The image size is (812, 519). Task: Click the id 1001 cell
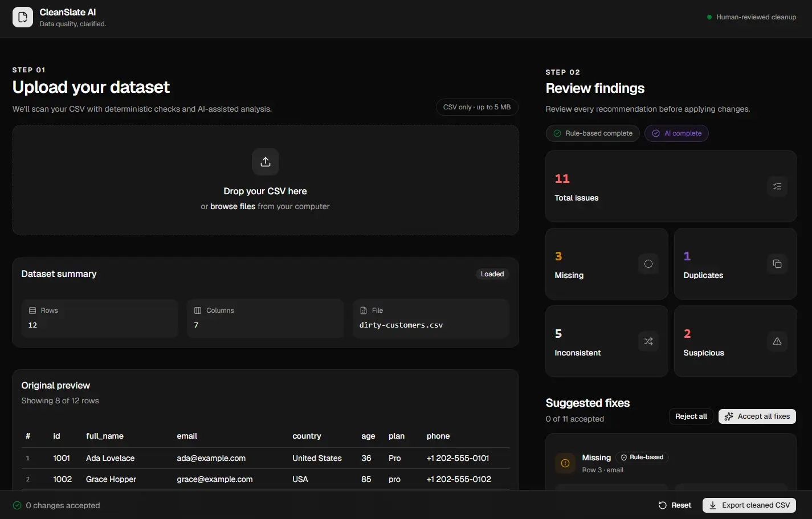tap(62, 458)
